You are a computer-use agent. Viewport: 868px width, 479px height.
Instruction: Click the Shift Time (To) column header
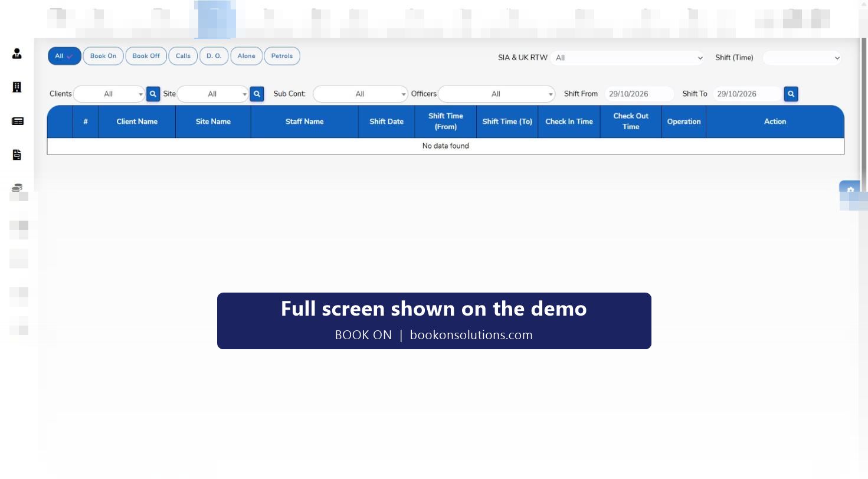pyautogui.click(x=507, y=122)
